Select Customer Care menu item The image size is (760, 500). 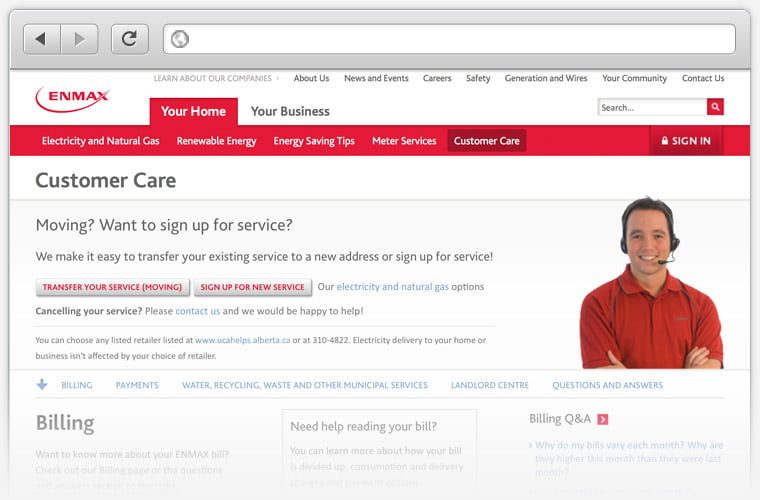(x=487, y=141)
